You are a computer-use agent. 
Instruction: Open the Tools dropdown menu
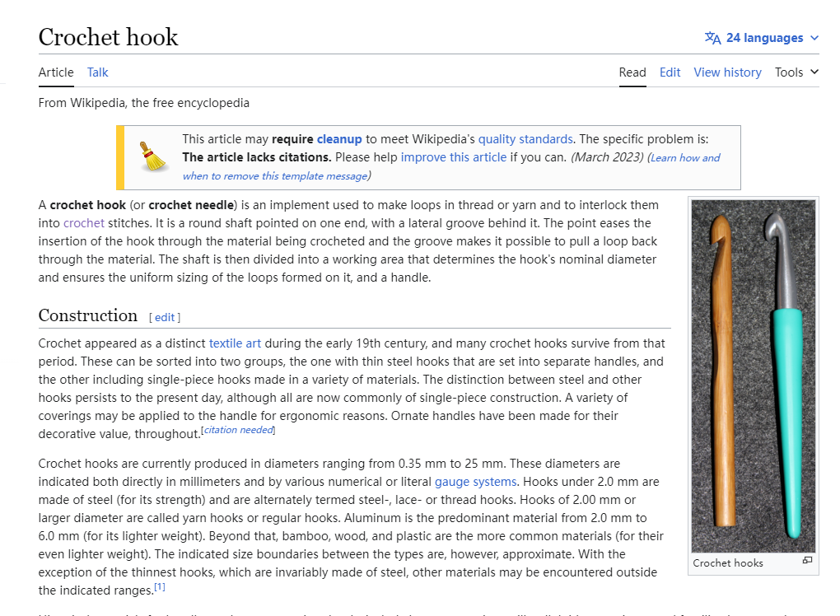point(796,72)
